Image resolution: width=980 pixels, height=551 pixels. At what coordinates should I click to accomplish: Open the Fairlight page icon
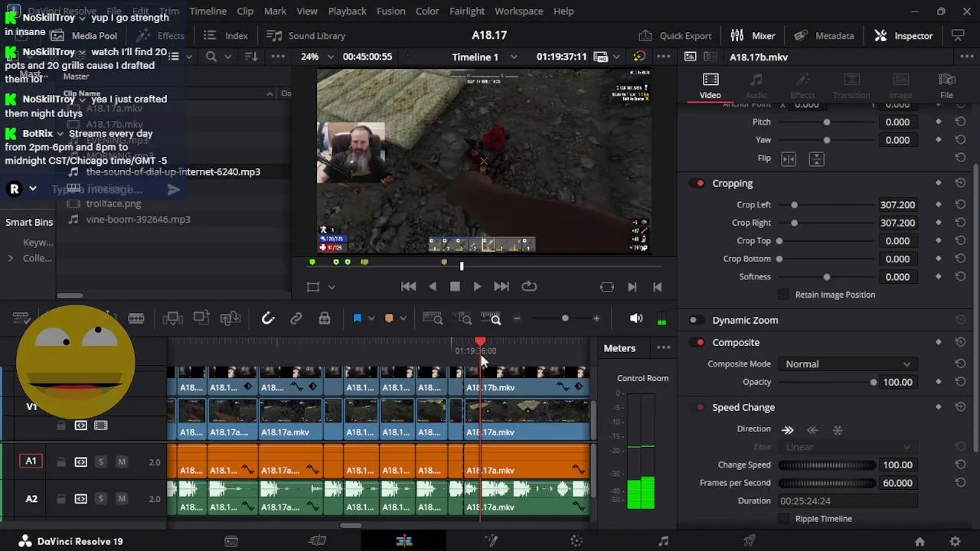click(663, 541)
